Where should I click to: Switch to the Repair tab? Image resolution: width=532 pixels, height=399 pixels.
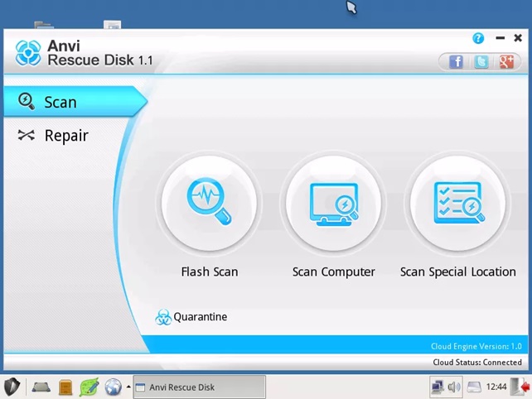pyautogui.click(x=53, y=136)
